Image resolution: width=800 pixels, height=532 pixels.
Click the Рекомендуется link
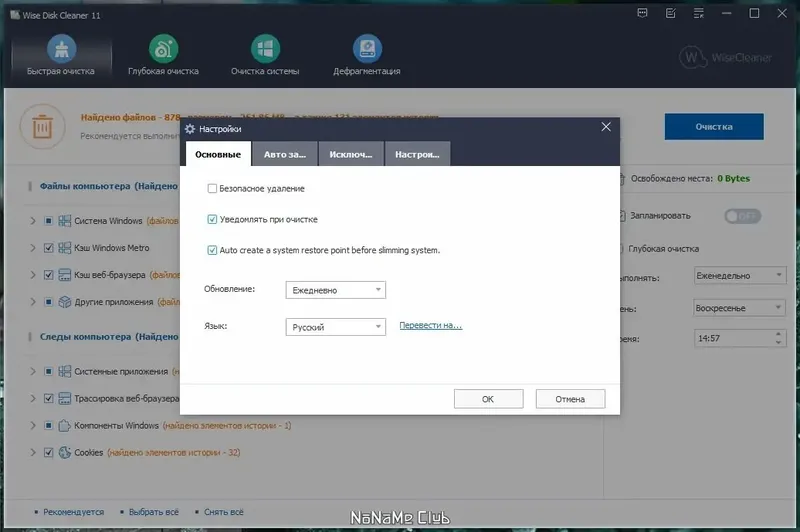(73, 512)
